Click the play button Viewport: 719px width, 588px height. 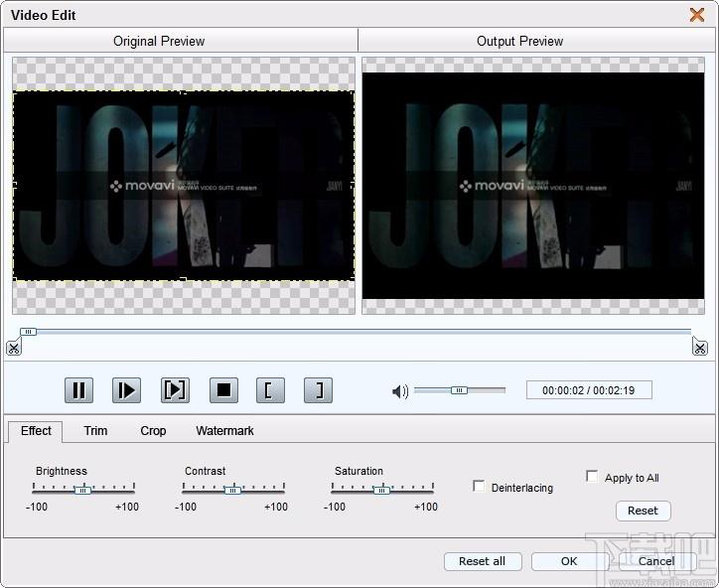(x=126, y=390)
